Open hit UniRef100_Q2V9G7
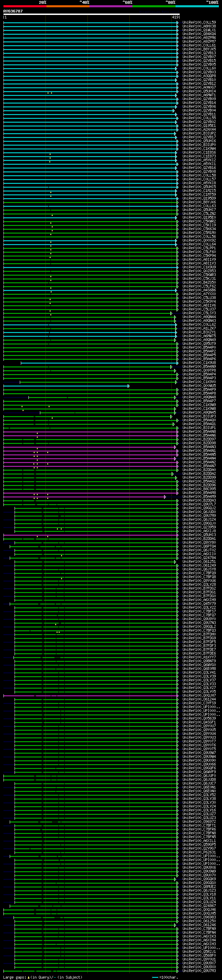 pos(199,848)
